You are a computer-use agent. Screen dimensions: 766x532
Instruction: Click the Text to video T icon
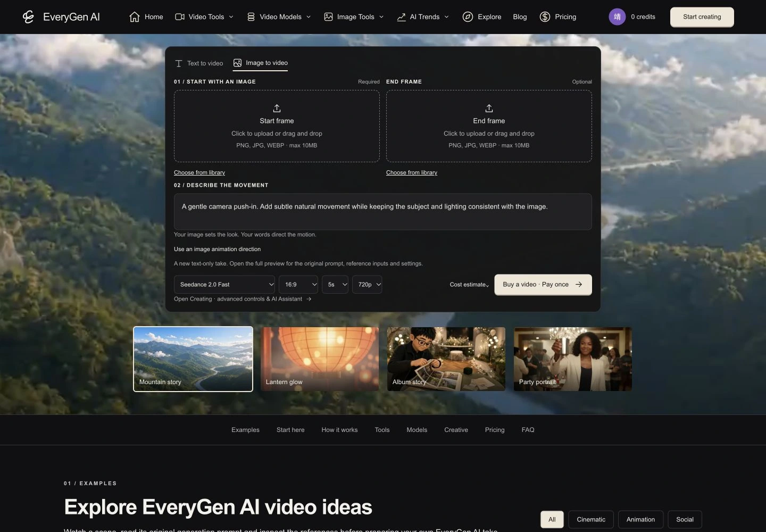pos(179,63)
